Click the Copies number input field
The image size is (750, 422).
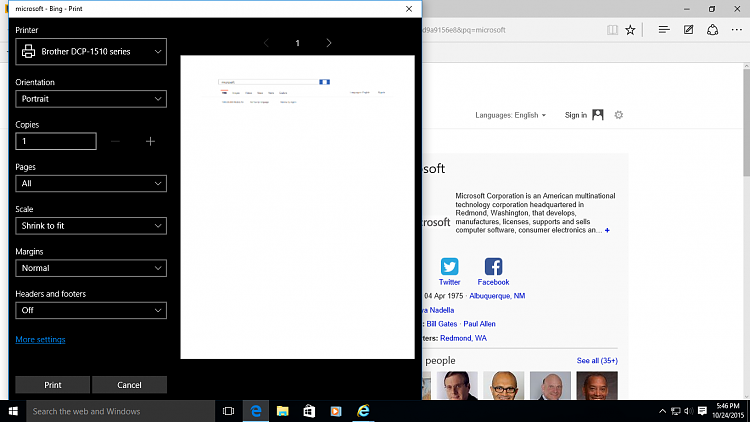click(x=56, y=142)
